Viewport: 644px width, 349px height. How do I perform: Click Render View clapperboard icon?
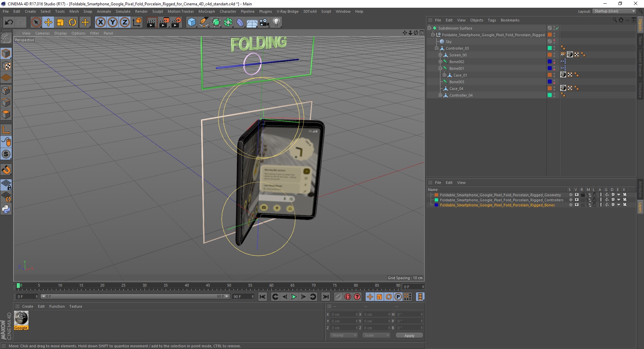(152, 22)
